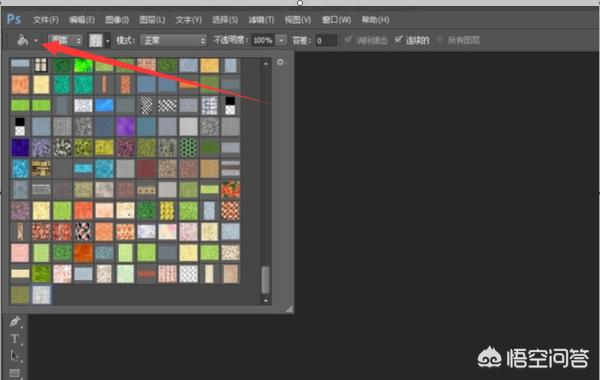
Task: Choose the pink and yellow pastel pattern swatch
Action: 168,232
